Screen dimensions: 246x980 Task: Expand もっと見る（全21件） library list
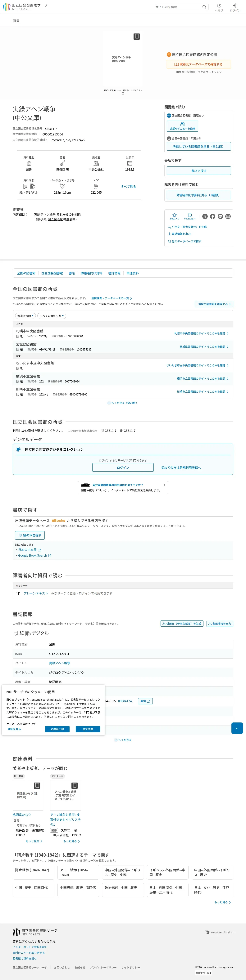pyautogui.click(x=122, y=403)
